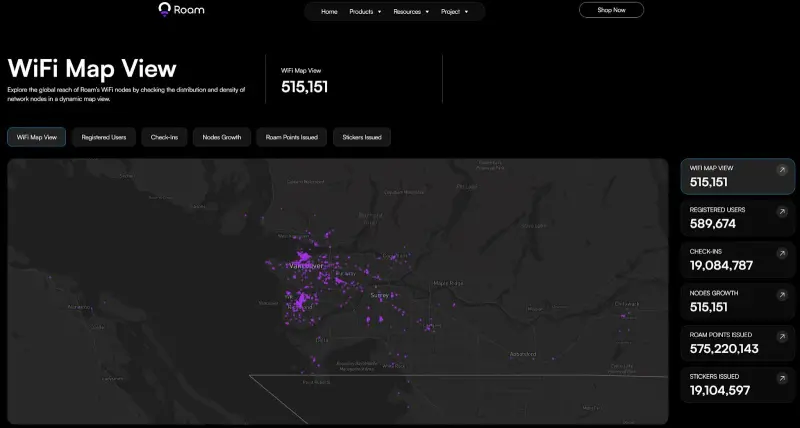Open arrow icon on WiFi Map View card

point(781,170)
